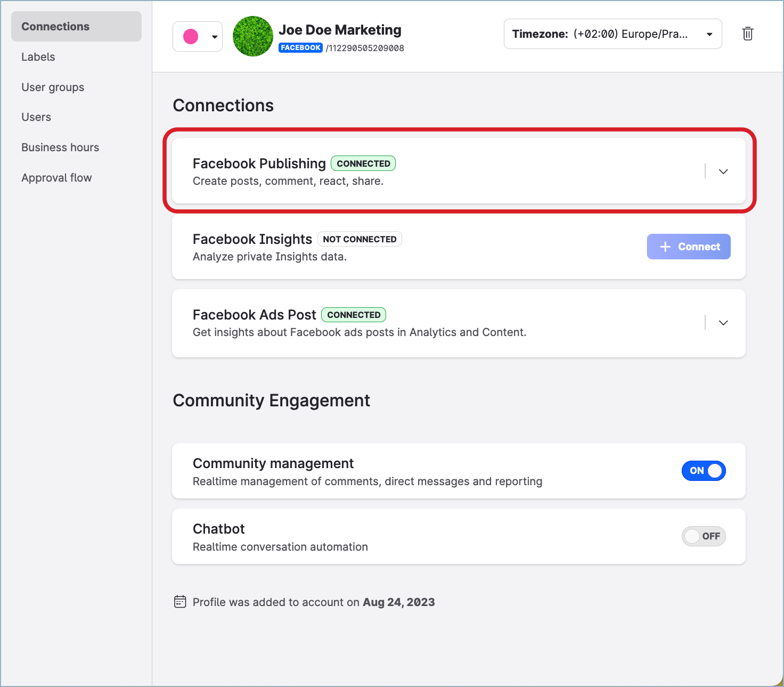The image size is (784, 687).
Task: Click the blue FACEBOOK platform badge
Action: tap(300, 48)
